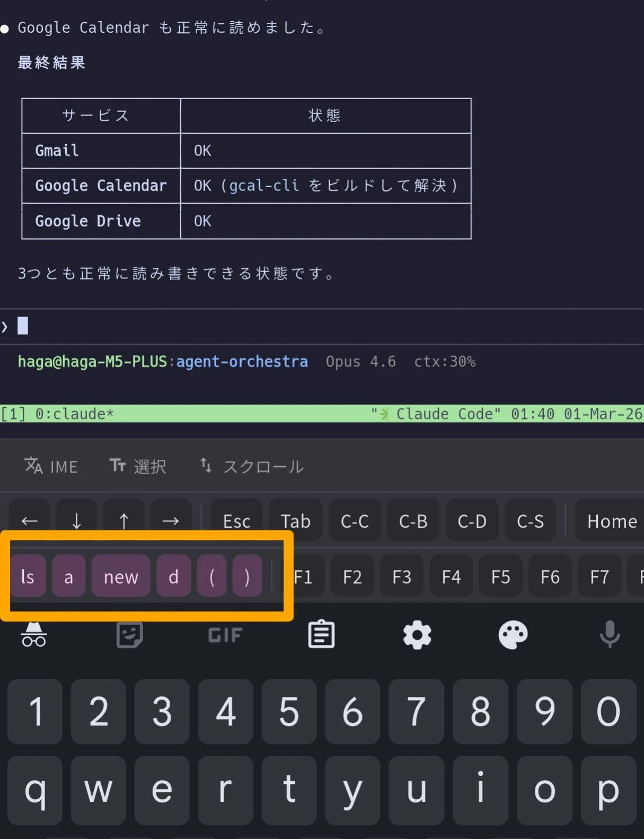
Task: Tap the Home key
Action: tap(611, 521)
